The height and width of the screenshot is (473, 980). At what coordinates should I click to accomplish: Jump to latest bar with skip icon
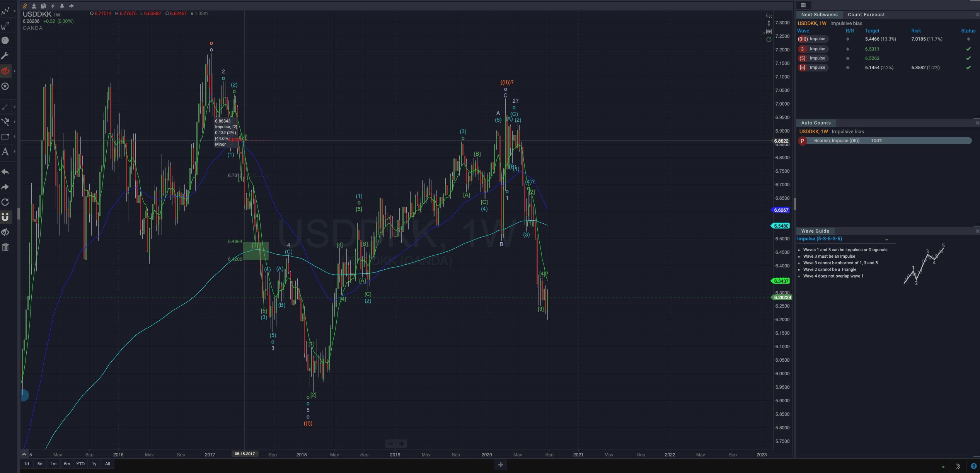(x=769, y=31)
